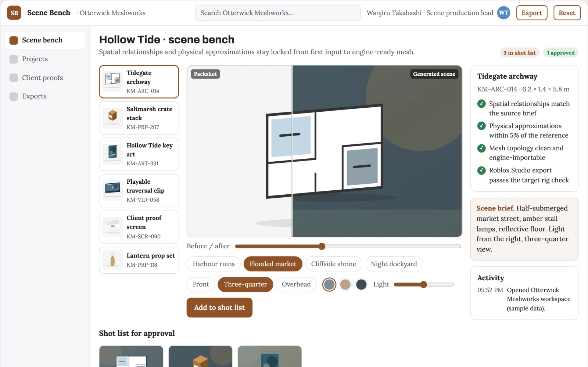Select the Harbour ruins scene preset
Viewport: 588px width, 367px height.
[x=214, y=264]
